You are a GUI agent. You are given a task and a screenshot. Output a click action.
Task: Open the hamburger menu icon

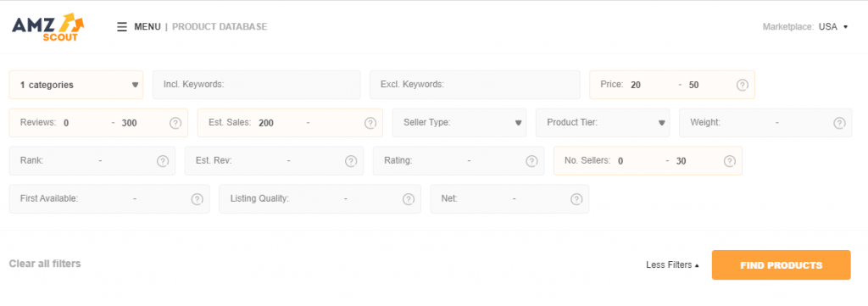click(x=122, y=26)
